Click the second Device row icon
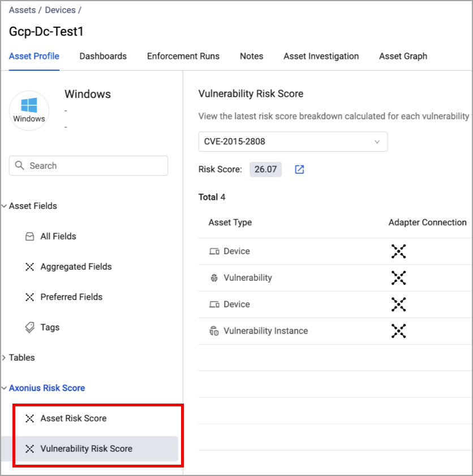This screenshot has height=476, width=473. (214, 304)
